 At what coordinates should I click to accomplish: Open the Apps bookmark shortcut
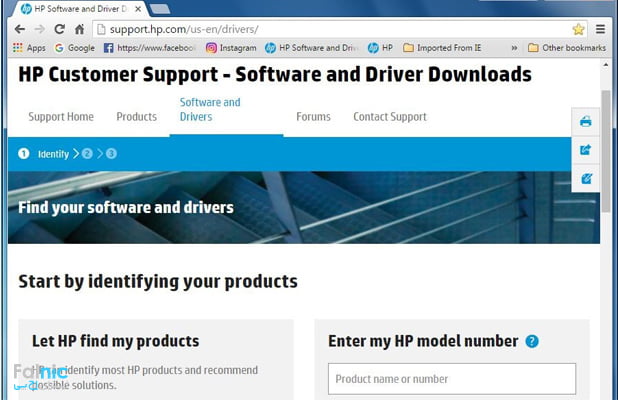29,47
